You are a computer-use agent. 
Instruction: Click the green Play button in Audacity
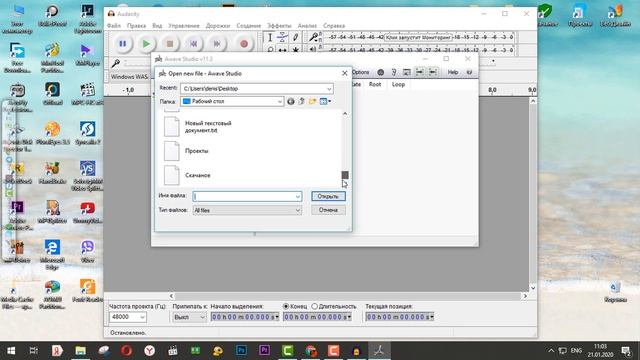[x=146, y=44]
